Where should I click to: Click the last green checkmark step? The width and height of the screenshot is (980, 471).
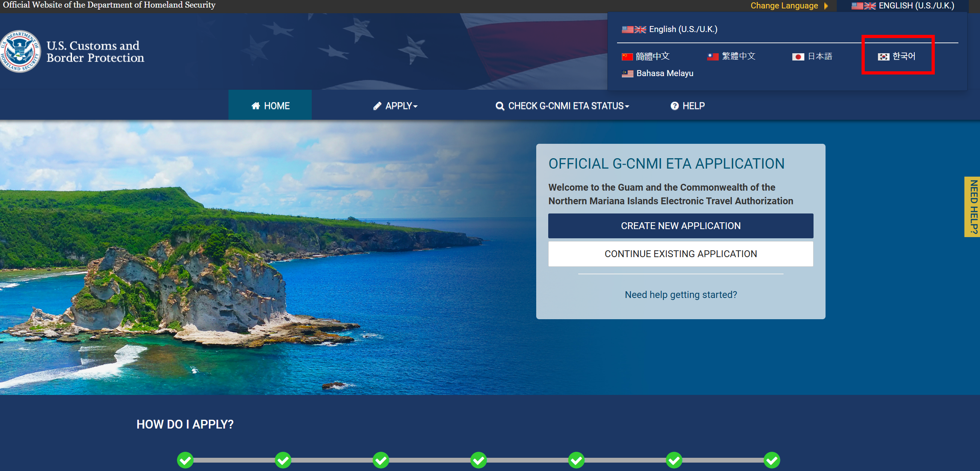point(772,460)
